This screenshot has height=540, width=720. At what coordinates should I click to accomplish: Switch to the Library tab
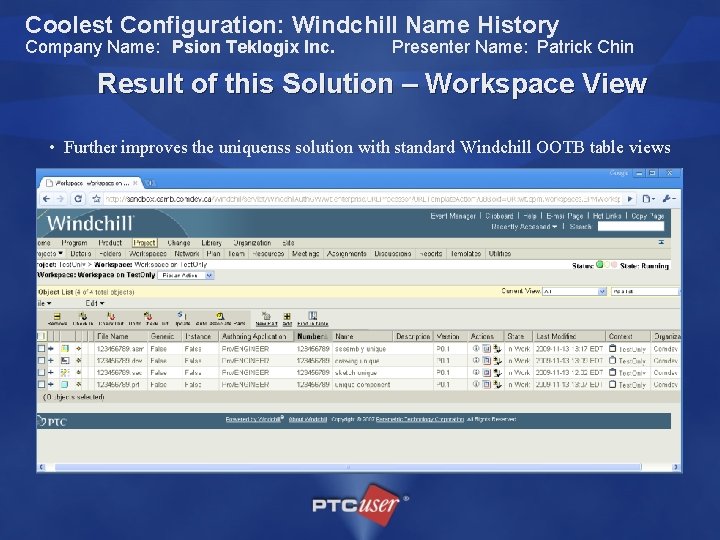click(x=211, y=242)
